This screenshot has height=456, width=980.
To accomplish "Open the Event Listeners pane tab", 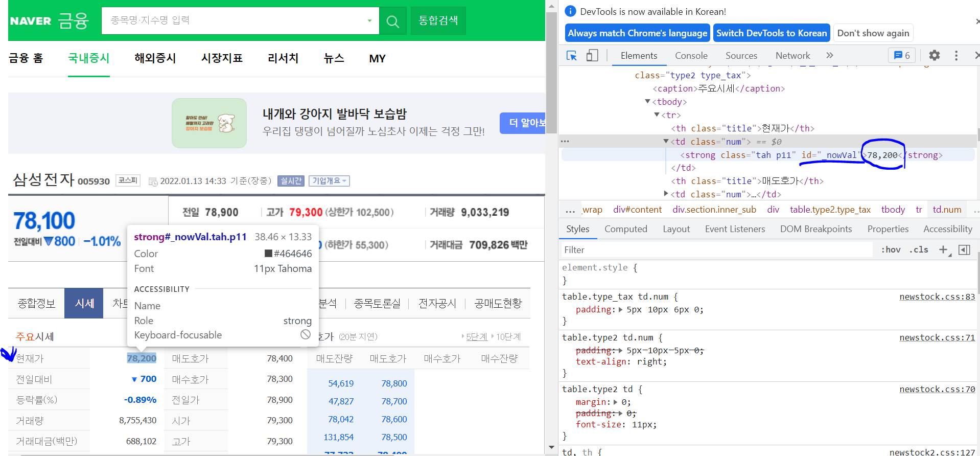I will [735, 229].
